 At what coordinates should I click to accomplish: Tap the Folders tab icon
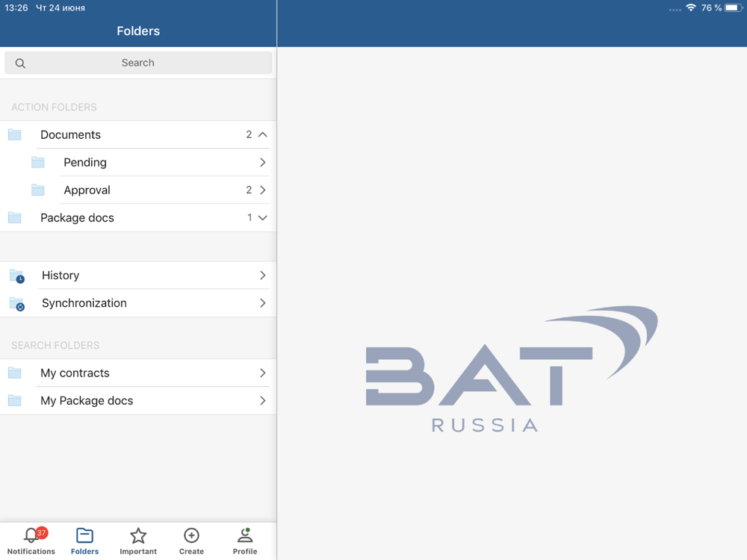[85, 535]
